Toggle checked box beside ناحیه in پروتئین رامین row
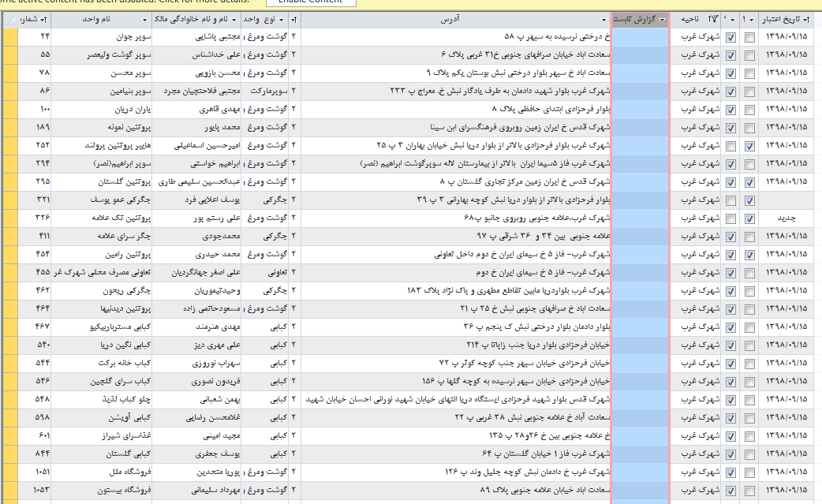This screenshot has width=822, height=504. [x=730, y=255]
